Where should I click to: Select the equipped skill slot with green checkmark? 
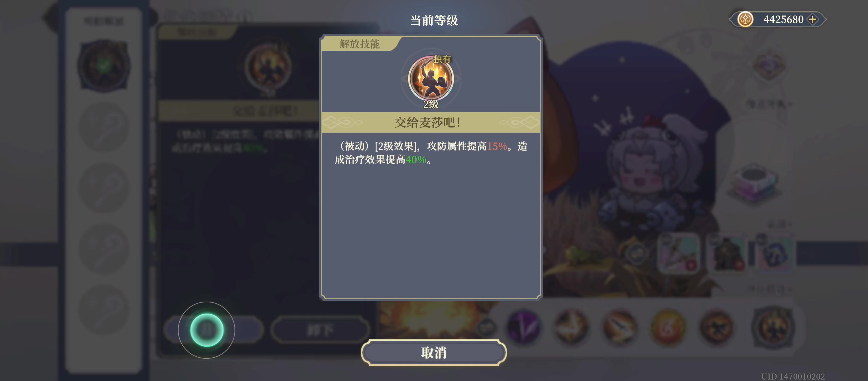click(x=104, y=66)
